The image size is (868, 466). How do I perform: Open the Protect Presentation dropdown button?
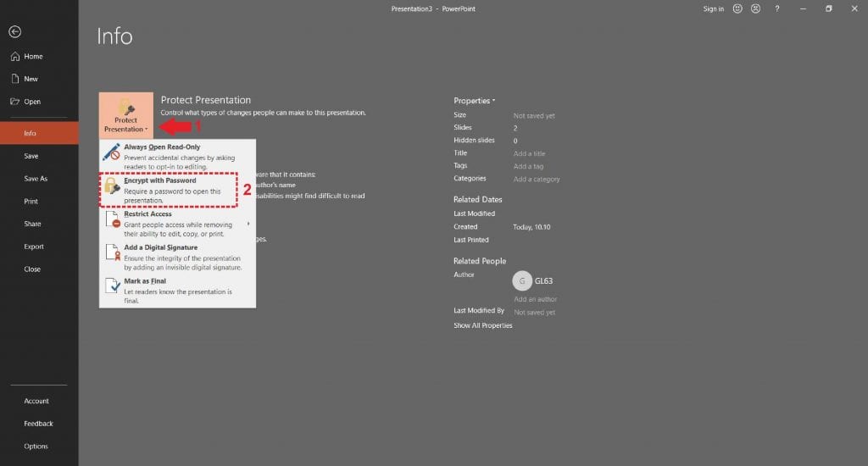(x=126, y=116)
